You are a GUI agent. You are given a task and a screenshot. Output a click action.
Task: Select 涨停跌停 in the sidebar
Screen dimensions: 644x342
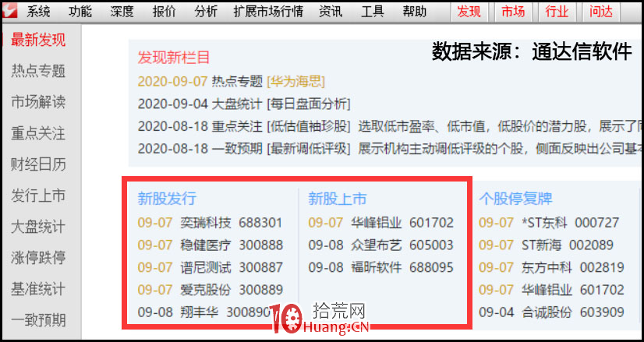[38, 258]
